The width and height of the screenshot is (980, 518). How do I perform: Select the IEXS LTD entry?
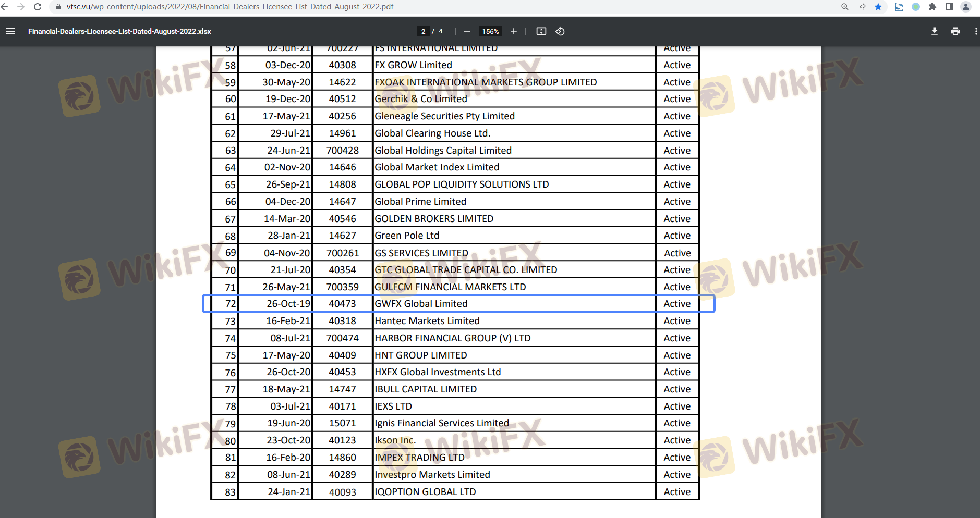[393, 406]
